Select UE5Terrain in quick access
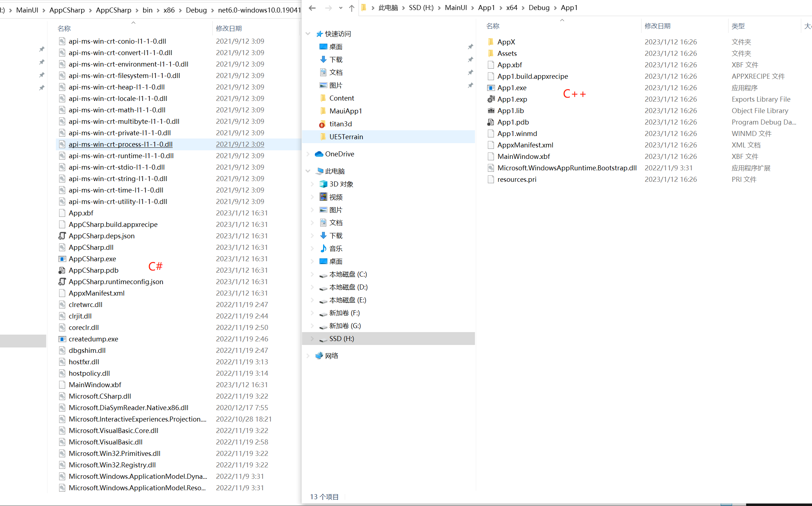Screen dimensions: 812x506 [x=346, y=137]
